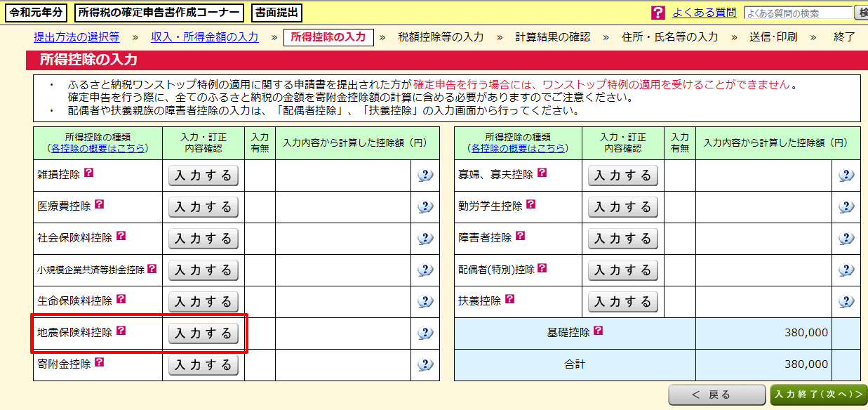
Task: Click the help icon beside 勤労学生控除
Action: click(x=530, y=204)
